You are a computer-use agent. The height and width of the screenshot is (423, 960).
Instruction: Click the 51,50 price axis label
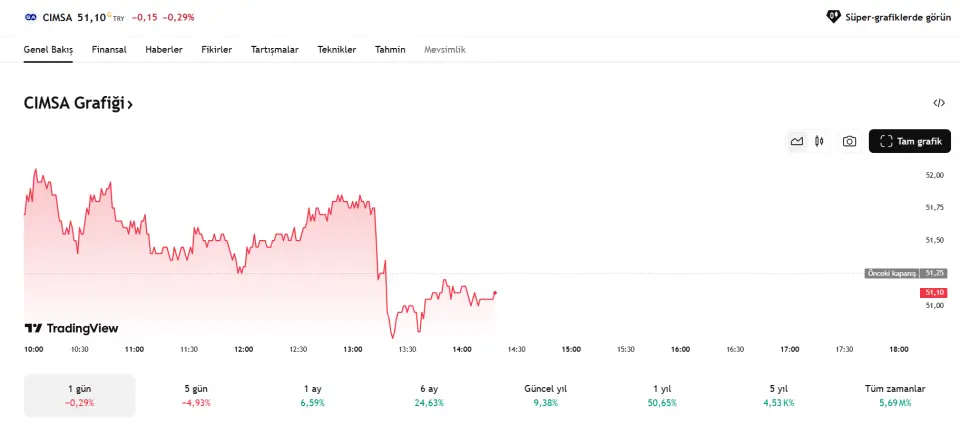click(x=934, y=240)
